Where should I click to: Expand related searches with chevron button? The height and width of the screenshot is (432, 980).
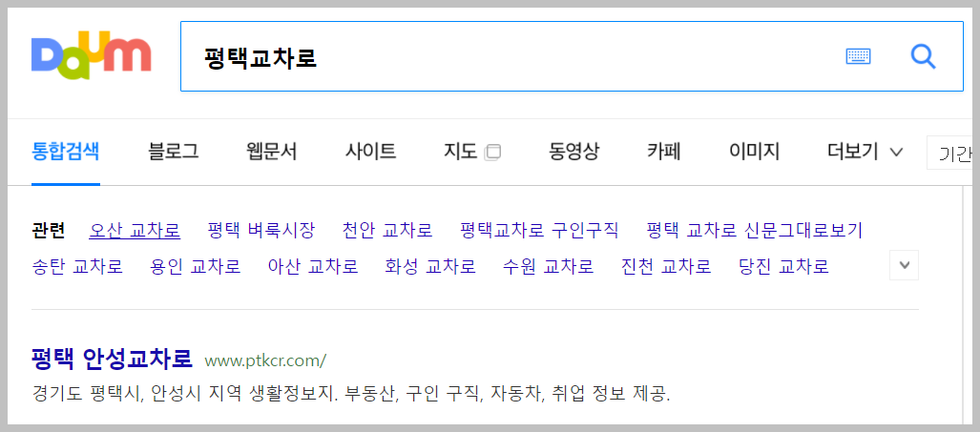click(x=904, y=265)
